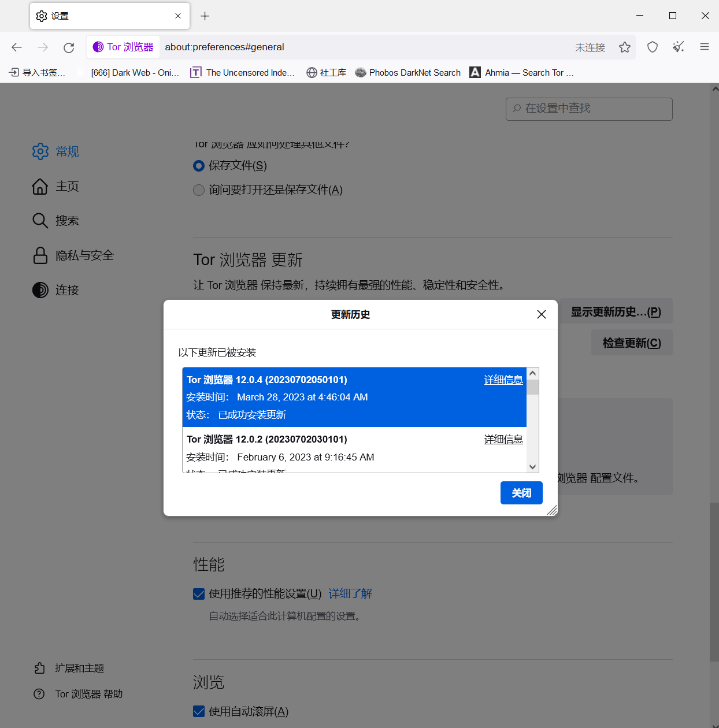The width and height of the screenshot is (719, 728).
Task: Open the Ahmia Search Tor bookmark
Action: (x=522, y=72)
